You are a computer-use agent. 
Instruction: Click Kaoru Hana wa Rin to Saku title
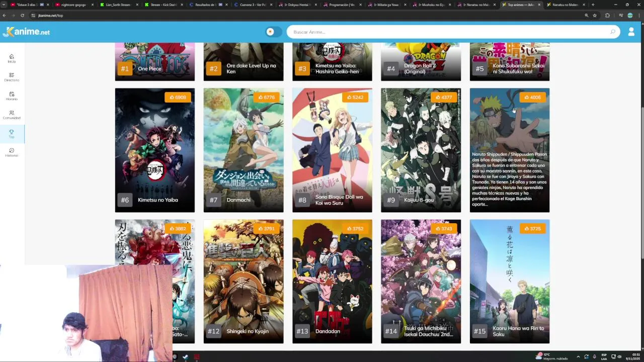(518, 331)
